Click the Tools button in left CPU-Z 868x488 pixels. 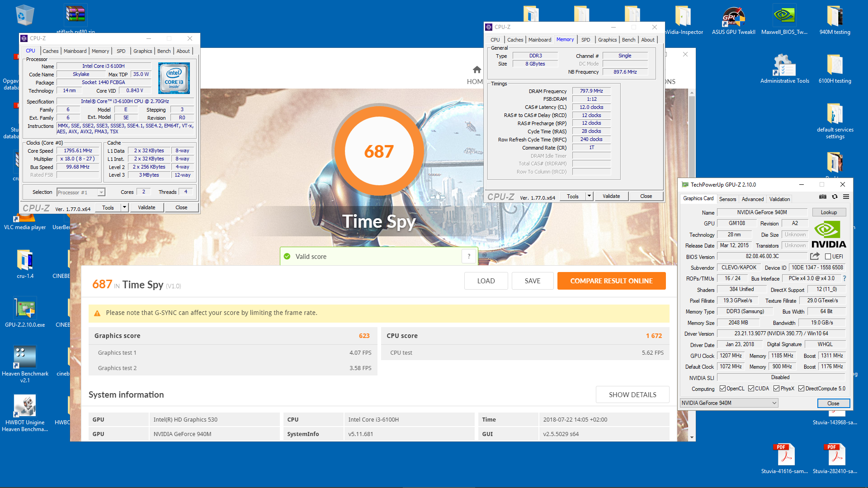pos(108,207)
